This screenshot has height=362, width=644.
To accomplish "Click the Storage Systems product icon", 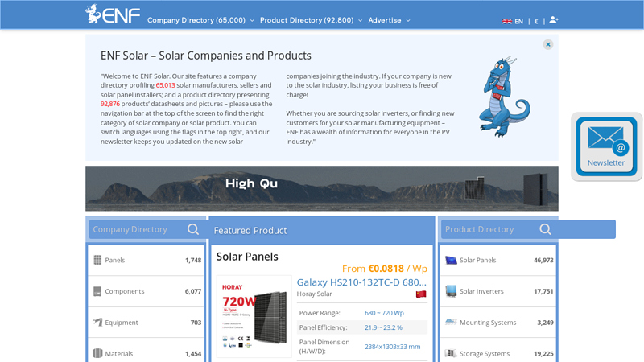I will (x=451, y=353).
